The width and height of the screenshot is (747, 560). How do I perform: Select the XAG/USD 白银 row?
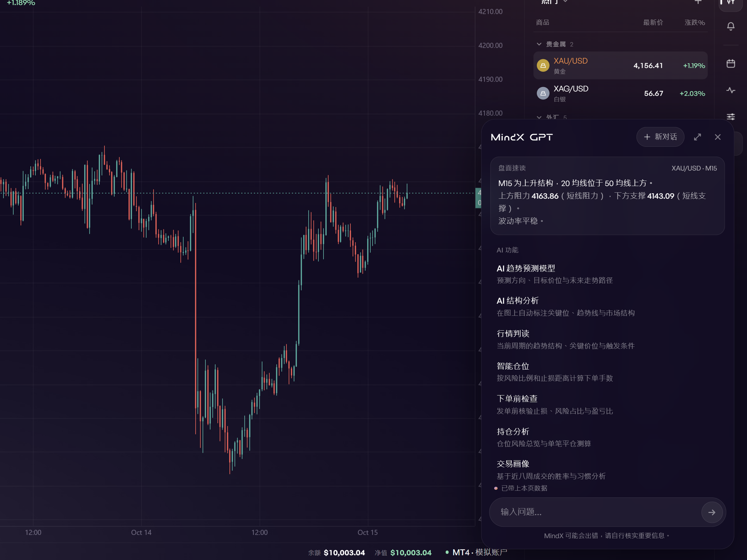(x=620, y=93)
